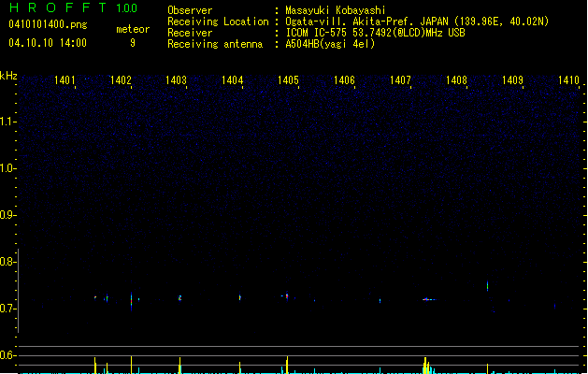
Task: Click the 1408 time axis label
Action: 456,80
